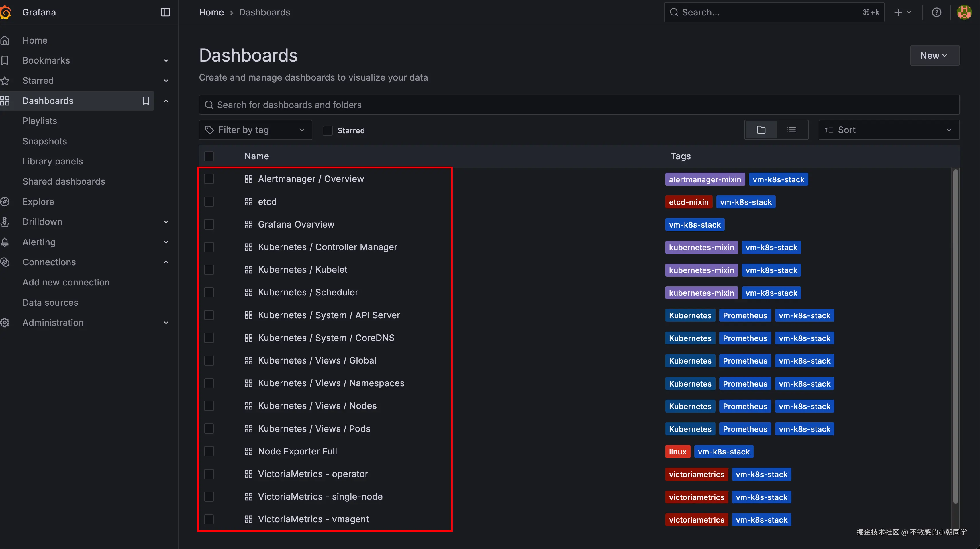Switch to list view icon

(791, 130)
